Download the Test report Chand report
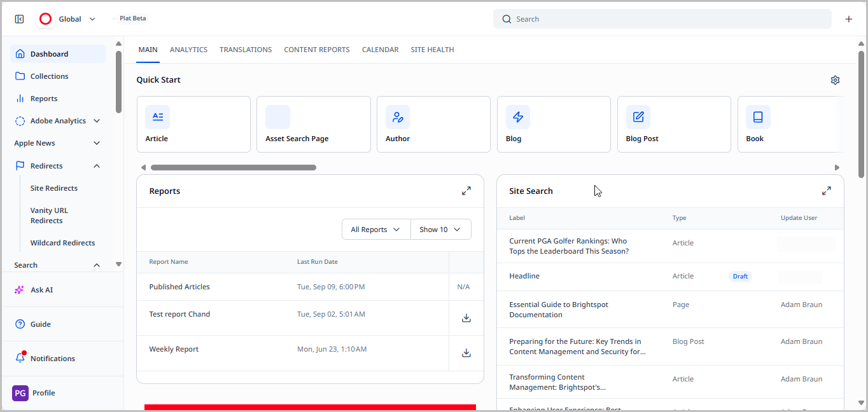This screenshot has width=868, height=412. tap(466, 318)
